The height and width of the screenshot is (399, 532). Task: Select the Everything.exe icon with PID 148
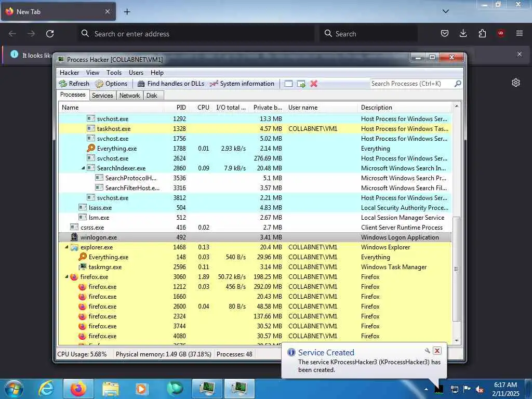pos(83,257)
